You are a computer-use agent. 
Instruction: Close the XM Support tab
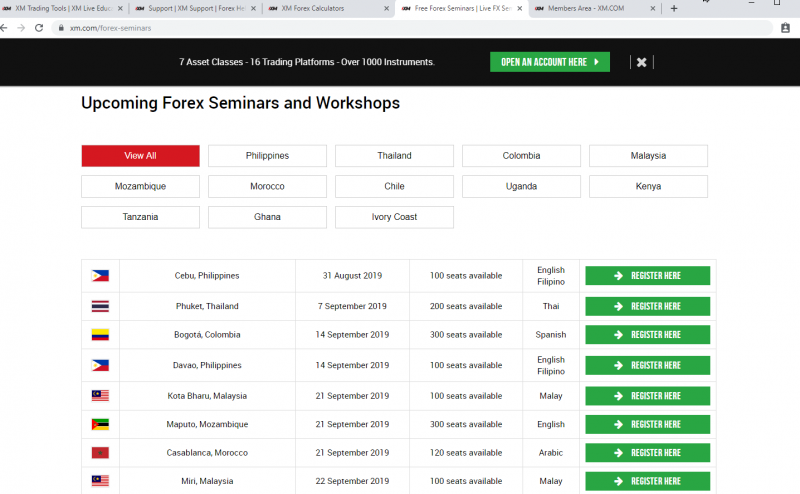pyautogui.click(x=253, y=8)
